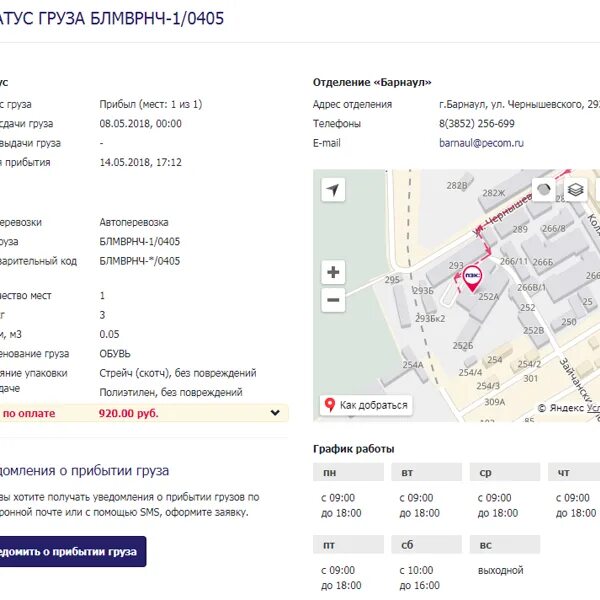
Task: Zoom out the map with minus button
Action: point(333,300)
